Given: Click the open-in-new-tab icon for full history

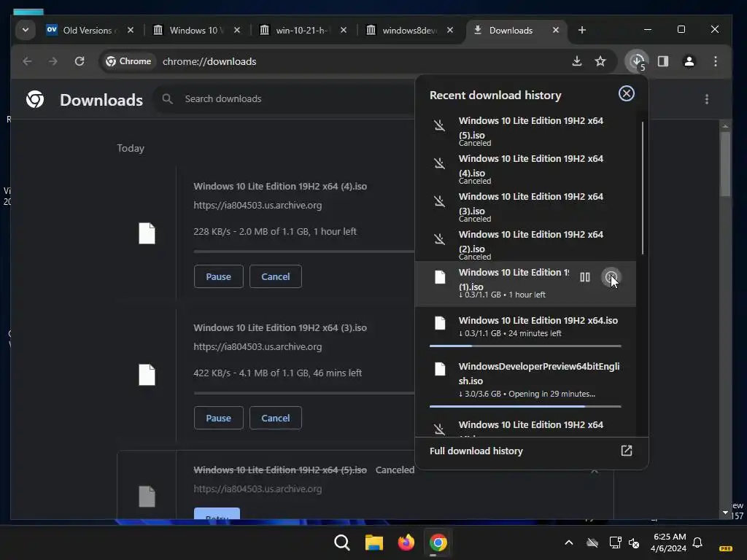Looking at the screenshot, I should (626, 451).
